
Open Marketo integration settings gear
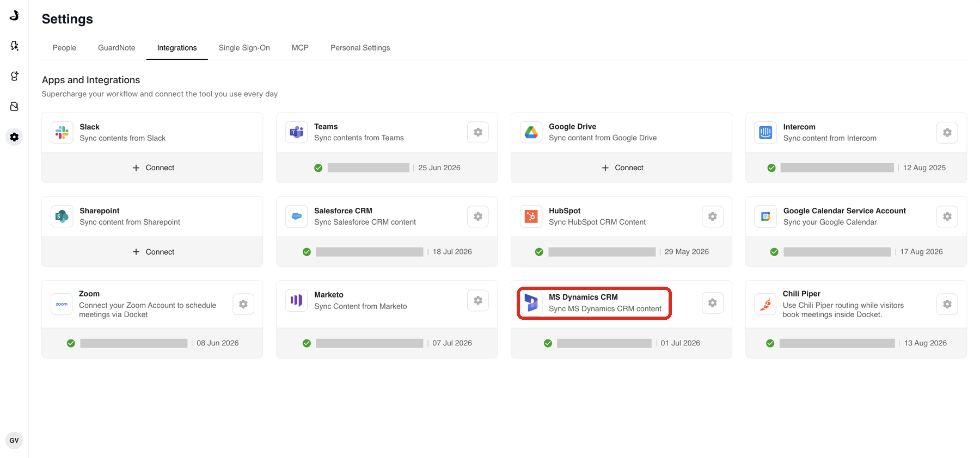pyautogui.click(x=478, y=300)
